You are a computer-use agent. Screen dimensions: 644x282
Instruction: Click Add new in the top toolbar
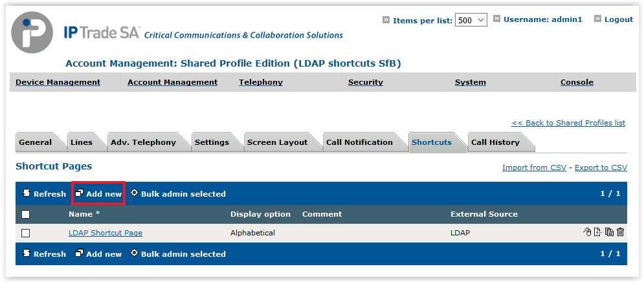point(98,194)
